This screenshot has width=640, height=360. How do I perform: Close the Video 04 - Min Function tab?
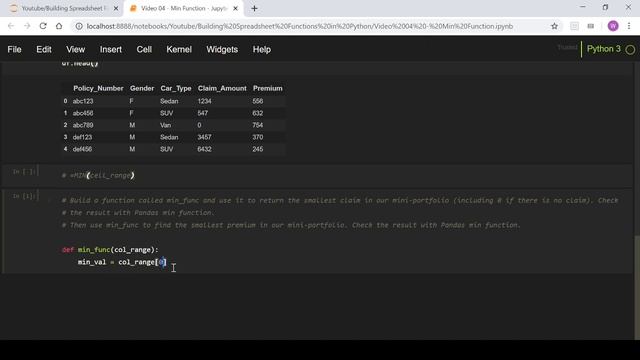click(236, 9)
